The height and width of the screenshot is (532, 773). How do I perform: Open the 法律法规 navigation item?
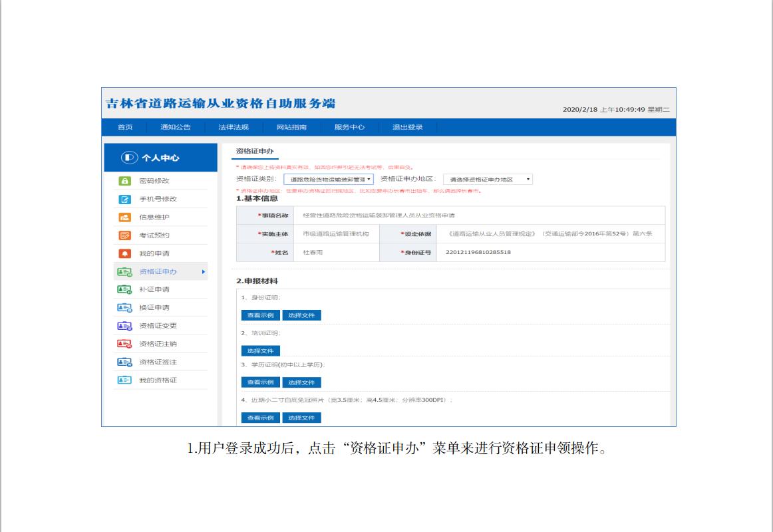coord(233,127)
